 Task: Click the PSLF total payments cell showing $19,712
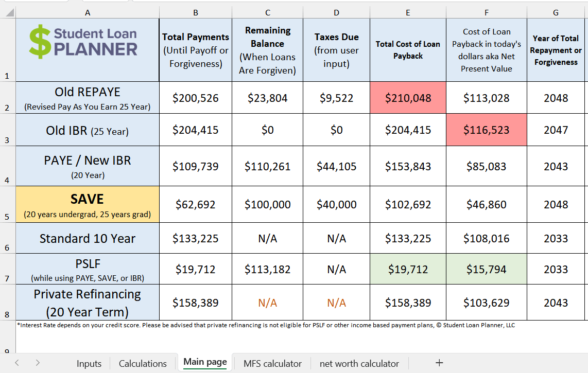(x=196, y=269)
